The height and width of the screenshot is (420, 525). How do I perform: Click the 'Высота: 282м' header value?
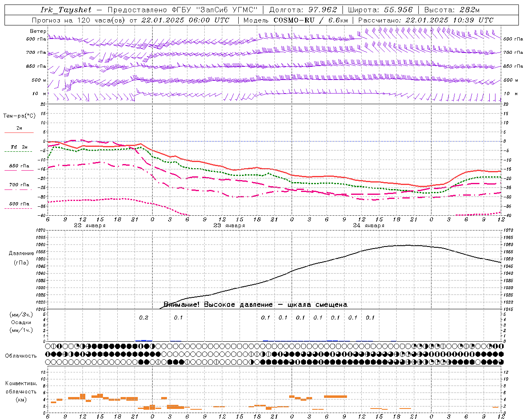click(x=452, y=10)
